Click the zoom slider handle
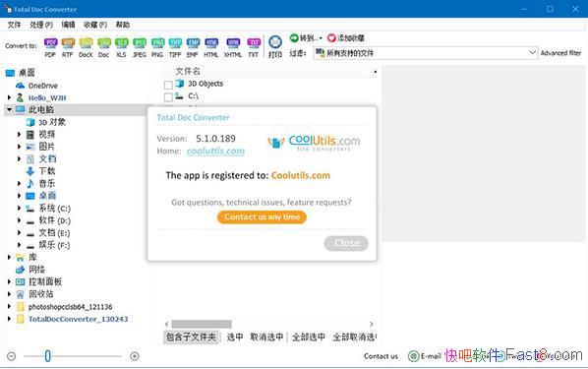The width and height of the screenshot is (588, 369). click(x=47, y=356)
